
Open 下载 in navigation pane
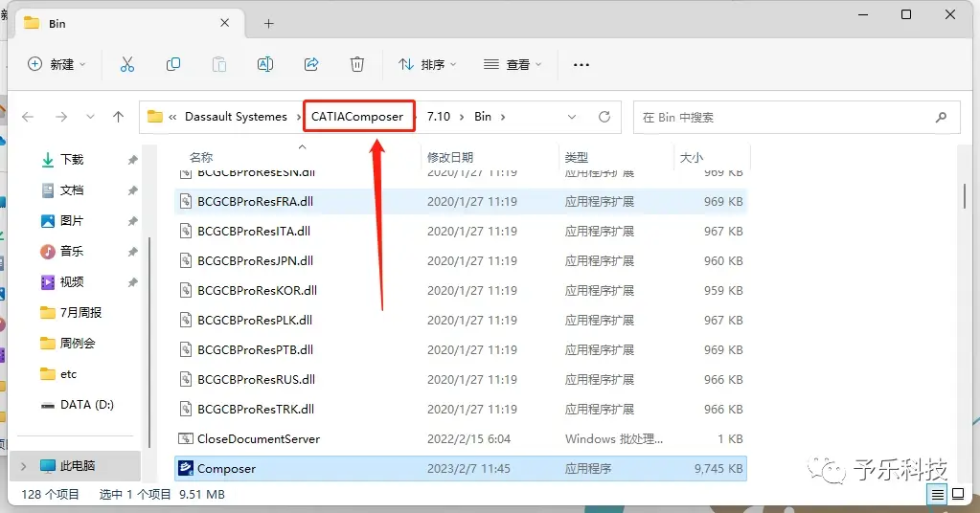[72, 160]
